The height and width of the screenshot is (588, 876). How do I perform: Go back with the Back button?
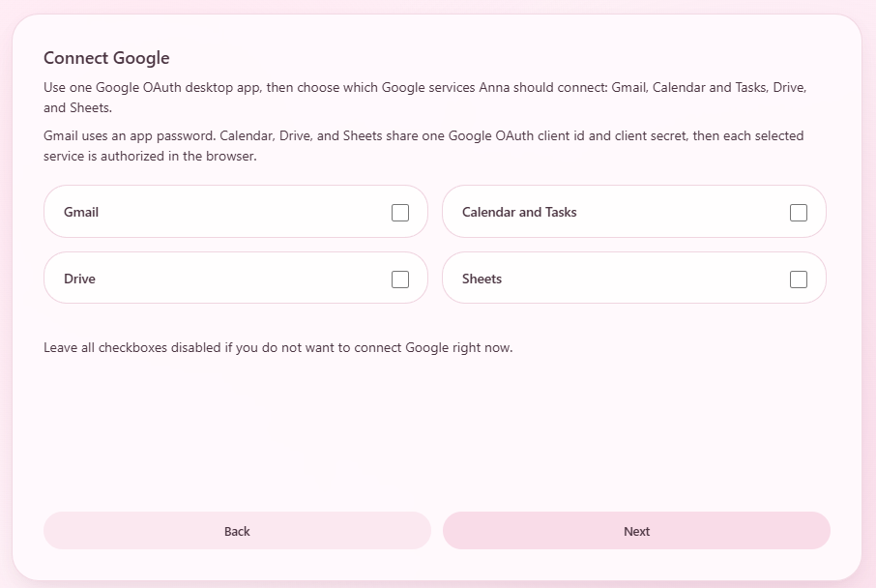237,531
